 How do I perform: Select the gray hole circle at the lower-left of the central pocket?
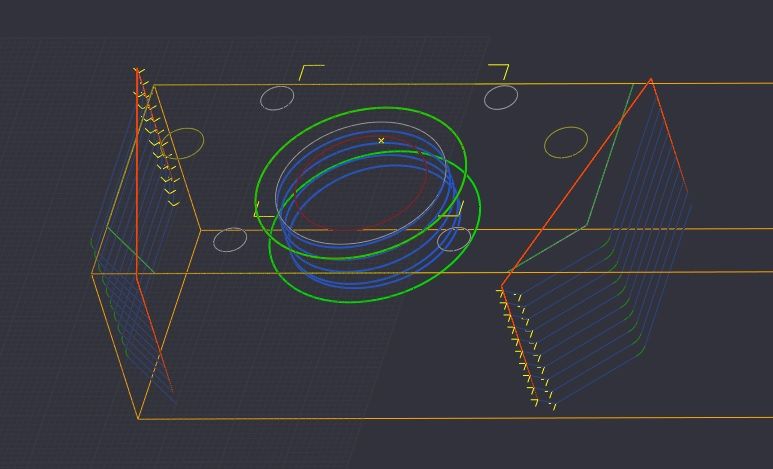coord(230,240)
